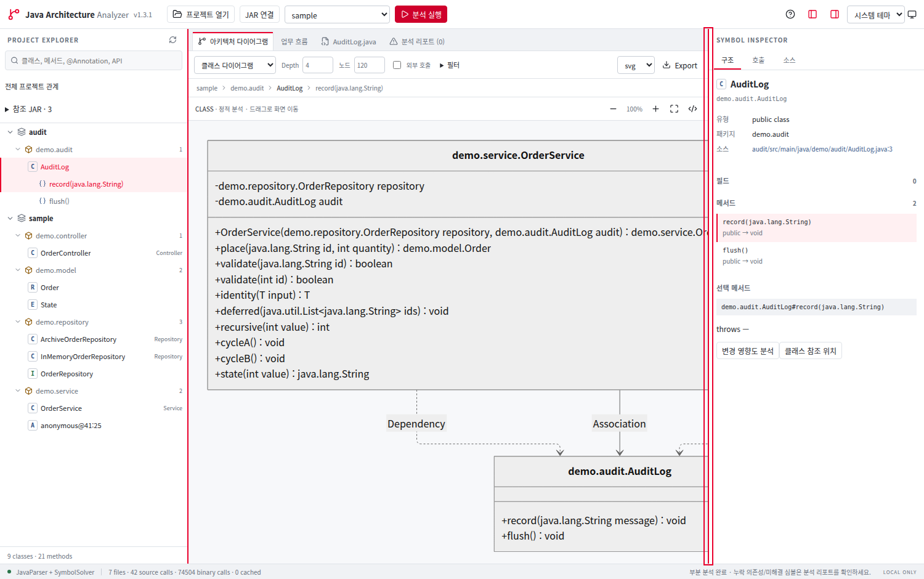Toggle the right inspector panel icon
The height and width of the screenshot is (579, 924).
click(835, 14)
